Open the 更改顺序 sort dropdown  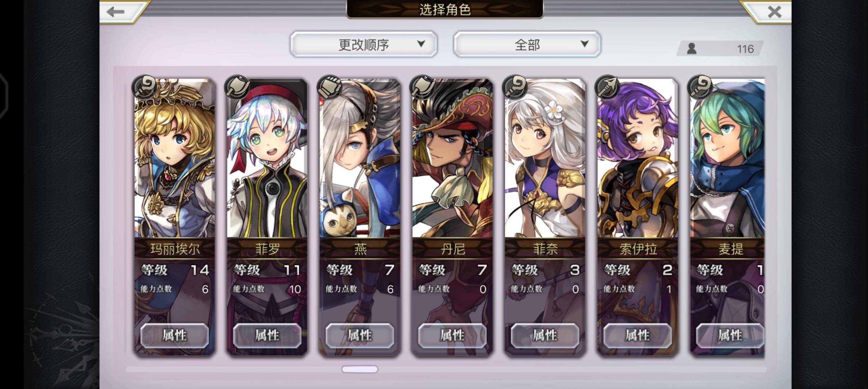364,44
